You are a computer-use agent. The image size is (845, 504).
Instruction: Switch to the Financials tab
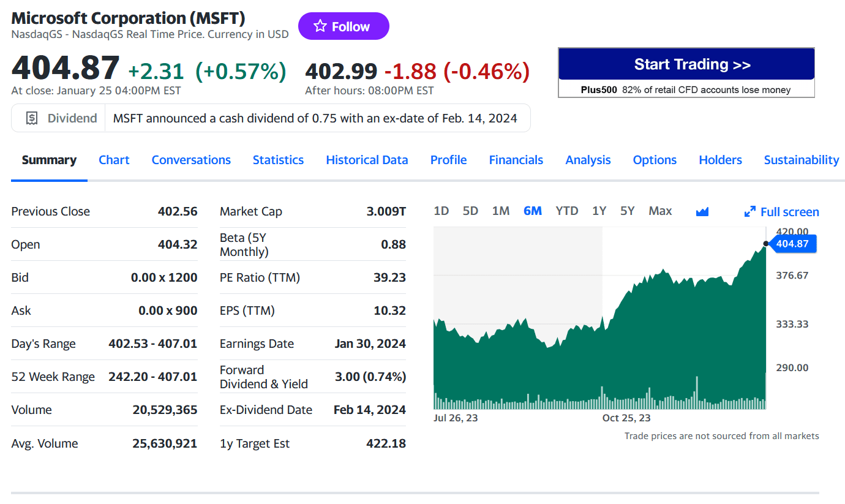[x=516, y=160]
